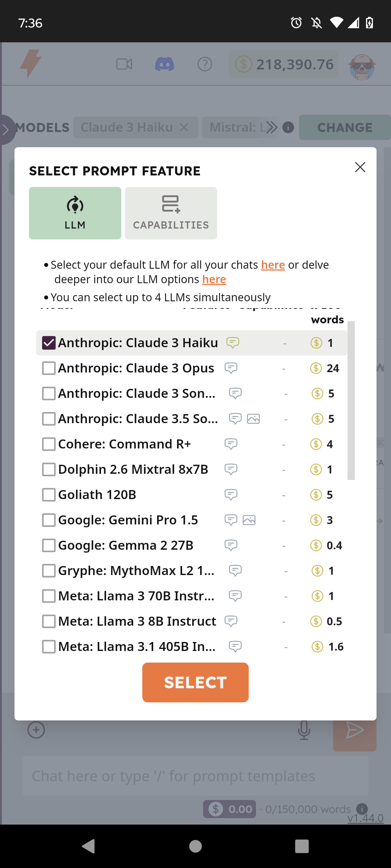Click the model list scrollbar
This screenshot has width=391, height=868.
[351, 400]
